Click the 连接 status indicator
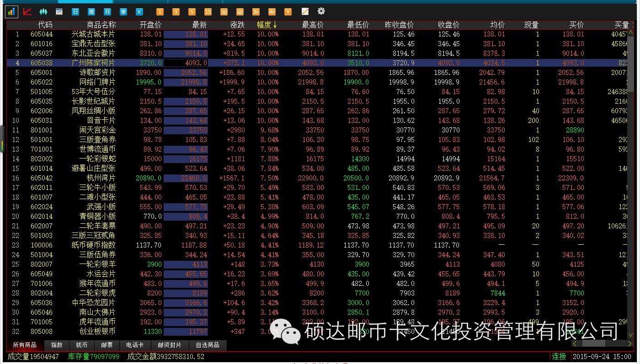The image size is (640, 364). click(559, 356)
